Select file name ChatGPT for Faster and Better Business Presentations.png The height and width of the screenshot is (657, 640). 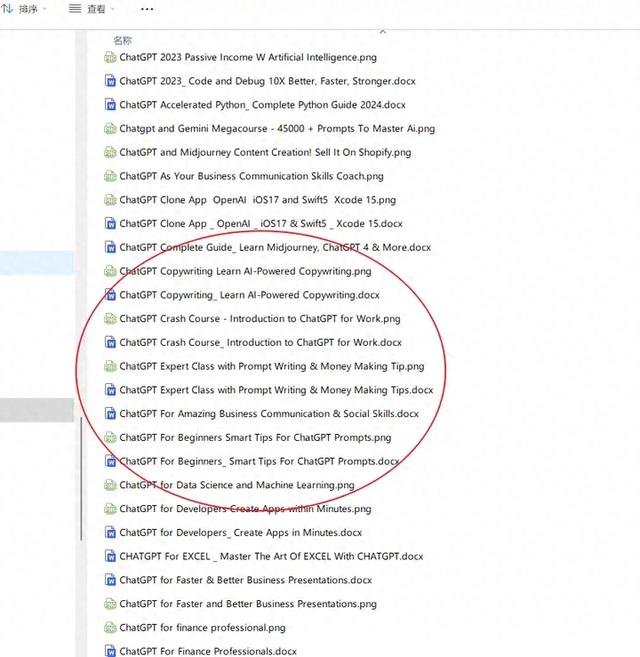click(248, 603)
